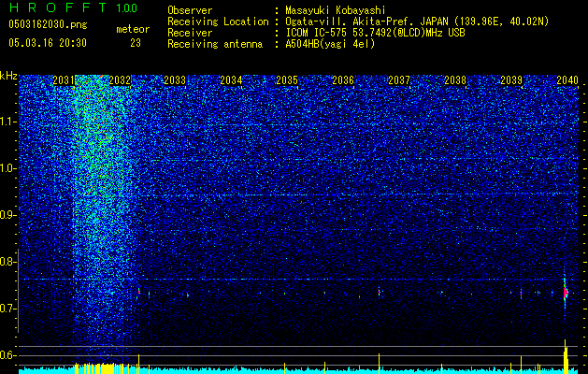Select the filename 0503162030.png

48,25
